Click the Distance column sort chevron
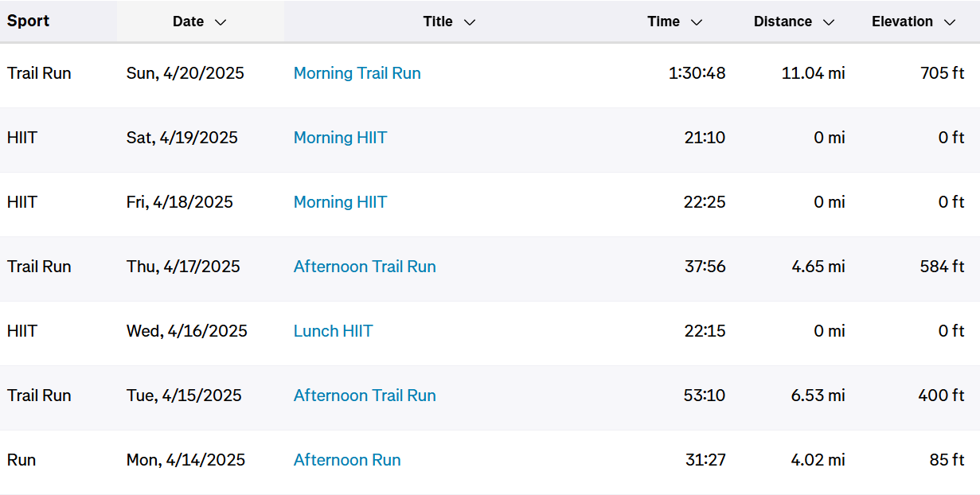This screenshot has width=980, height=495. 829,22
